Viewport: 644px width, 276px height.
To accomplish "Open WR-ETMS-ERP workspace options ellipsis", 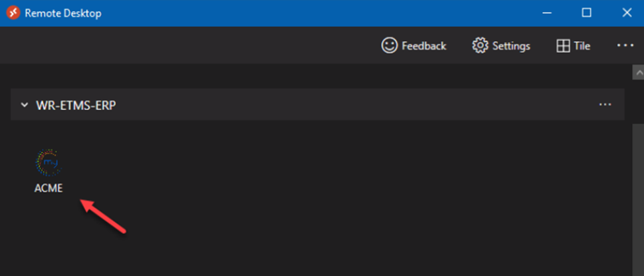I will coord(605,105).
